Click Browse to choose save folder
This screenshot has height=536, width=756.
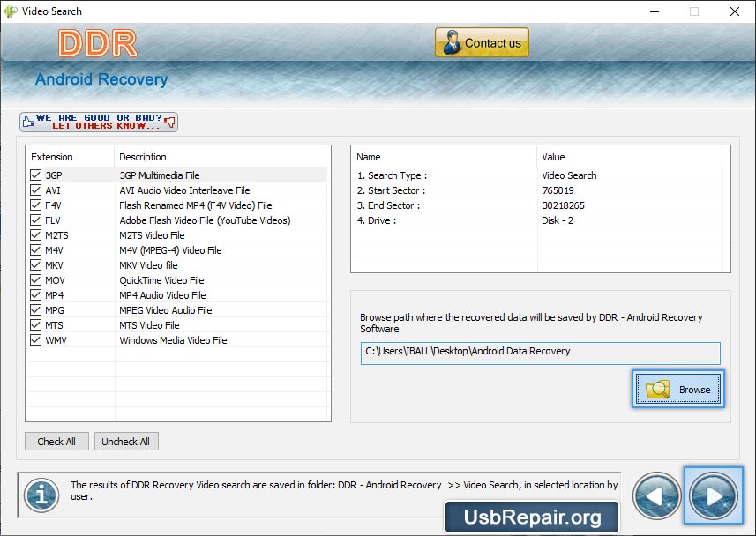click(677, 389)
